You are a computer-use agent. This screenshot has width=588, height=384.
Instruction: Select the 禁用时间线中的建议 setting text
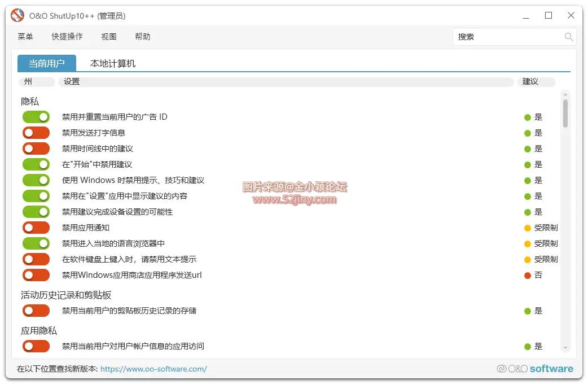[x=98, y=149]
